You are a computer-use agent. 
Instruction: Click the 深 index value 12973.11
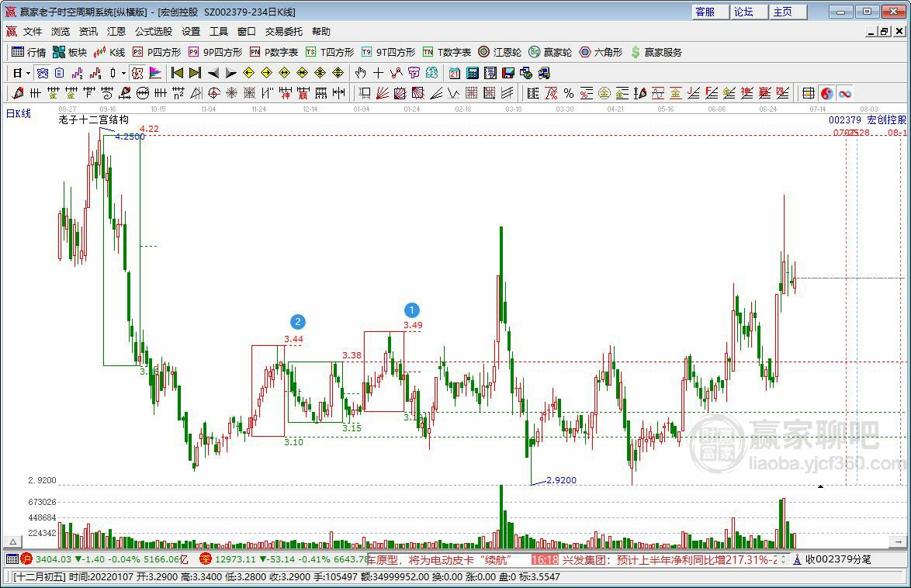point(235,559)
